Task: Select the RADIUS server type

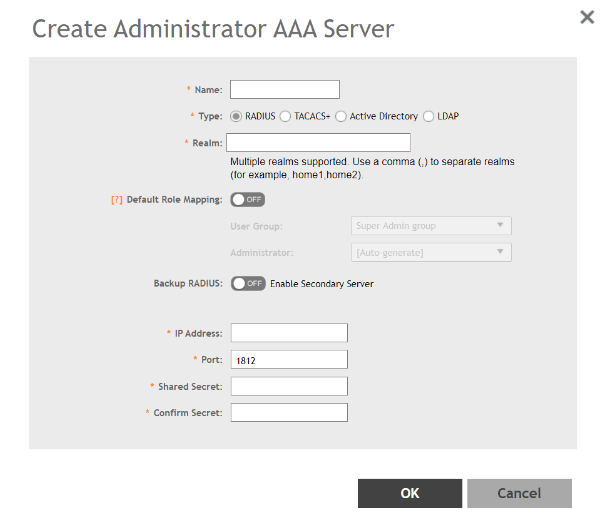Action: [x=237, y=116]
